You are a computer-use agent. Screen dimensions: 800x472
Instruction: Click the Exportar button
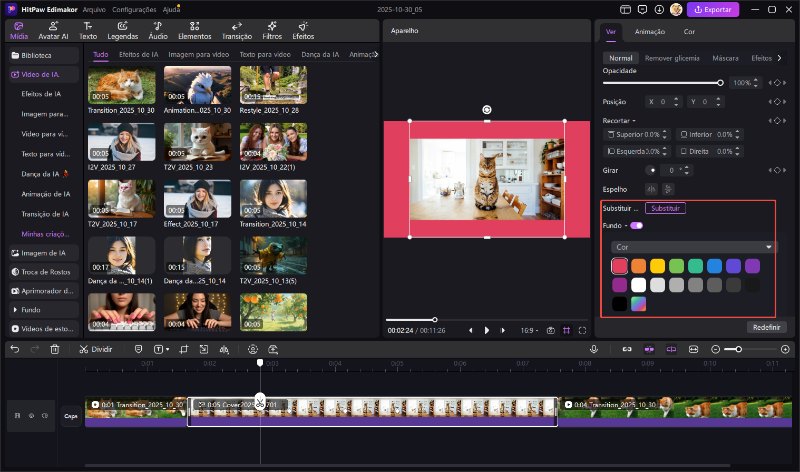[713, 9]
